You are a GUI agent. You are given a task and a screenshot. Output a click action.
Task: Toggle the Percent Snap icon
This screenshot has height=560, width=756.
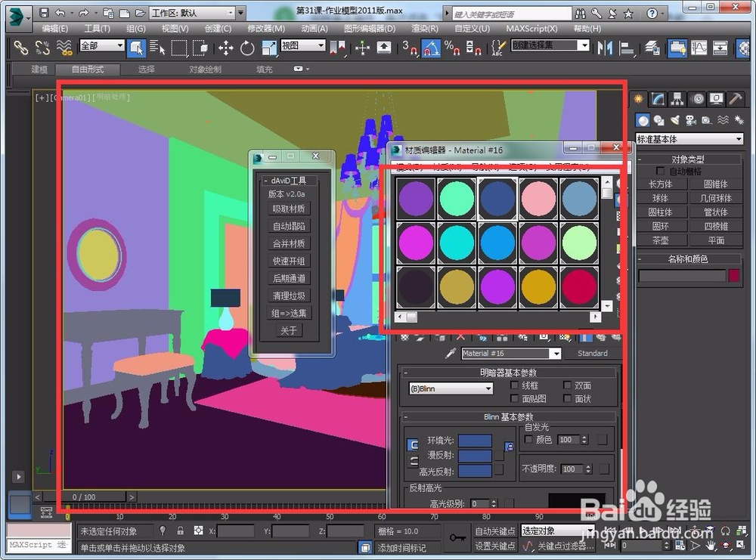click(452, 48)
